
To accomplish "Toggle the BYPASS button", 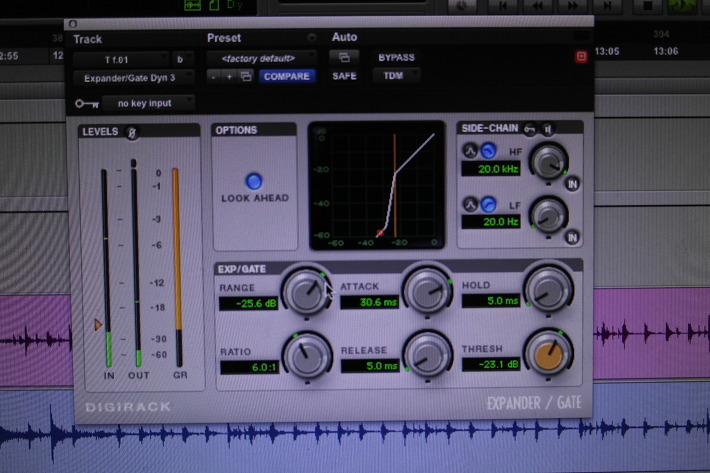I will pyautogui.click(x=396, y=57).
